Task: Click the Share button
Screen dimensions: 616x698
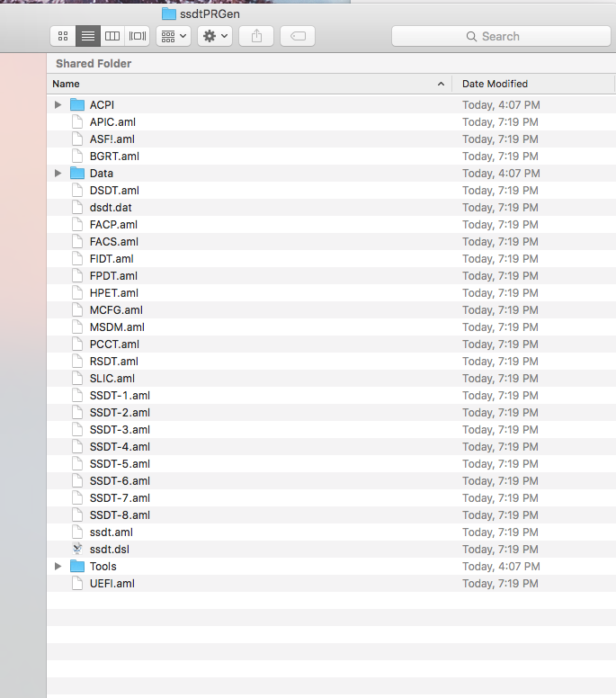Action: coord(256,36)
